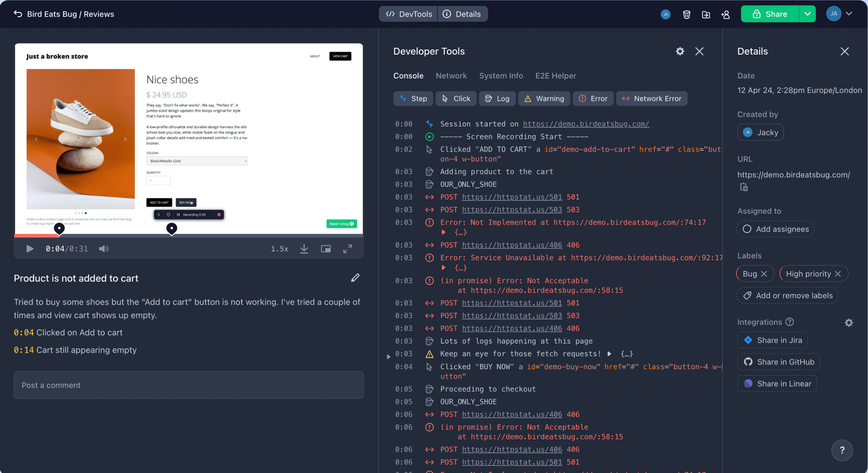Click the first timeline marker under the shoe image
The height and width of the screenshot is (473, 868).
pyautogui.click(x=59, y=228)
